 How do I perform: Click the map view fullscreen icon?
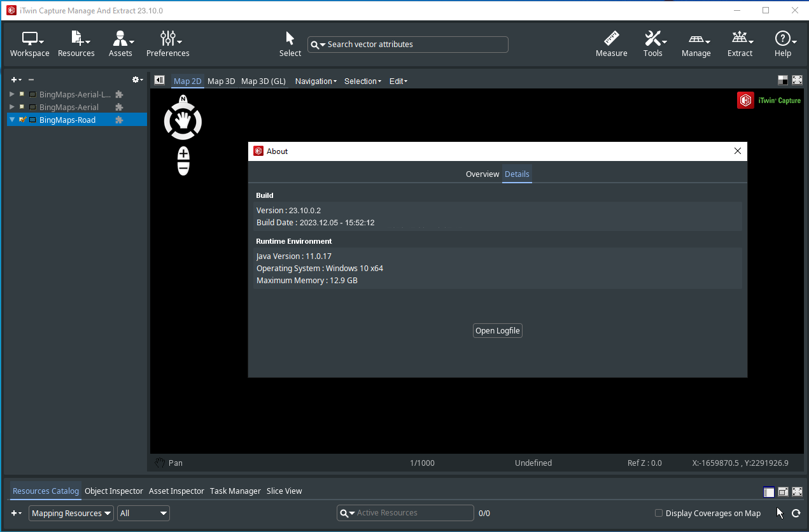tap(797, 80)
